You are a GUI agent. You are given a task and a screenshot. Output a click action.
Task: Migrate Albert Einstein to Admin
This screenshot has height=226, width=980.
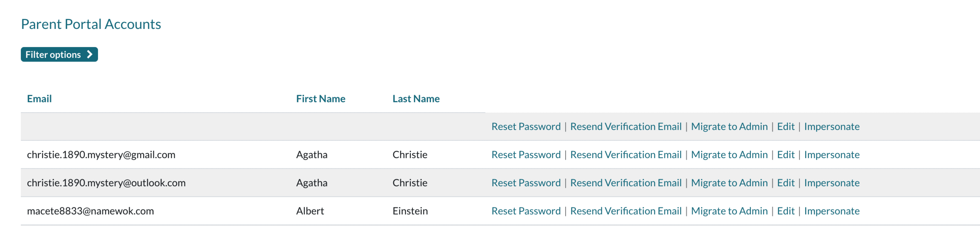pyautogui.click(x=729, y=211)
